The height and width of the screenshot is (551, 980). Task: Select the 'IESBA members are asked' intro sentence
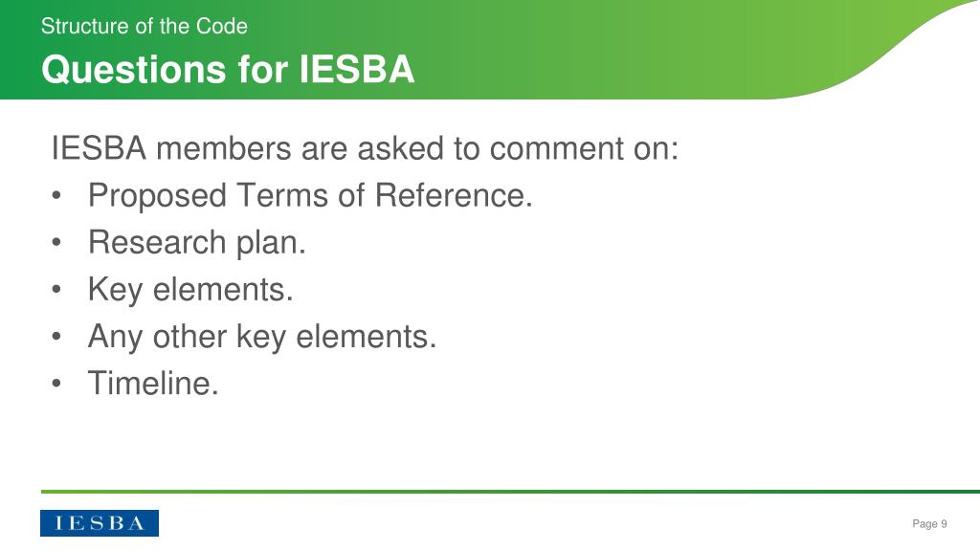click(x=365, y=148)
